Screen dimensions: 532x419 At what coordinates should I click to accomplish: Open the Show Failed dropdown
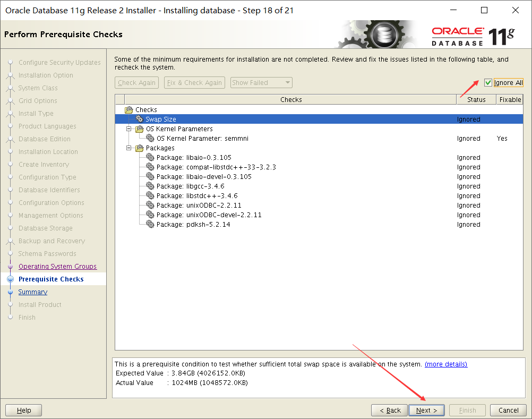click(261, 82)
